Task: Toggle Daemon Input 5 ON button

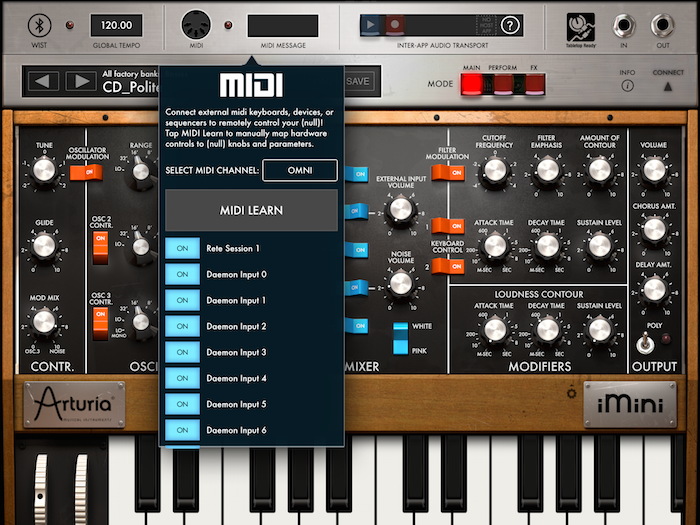Action: click(182, 404)
